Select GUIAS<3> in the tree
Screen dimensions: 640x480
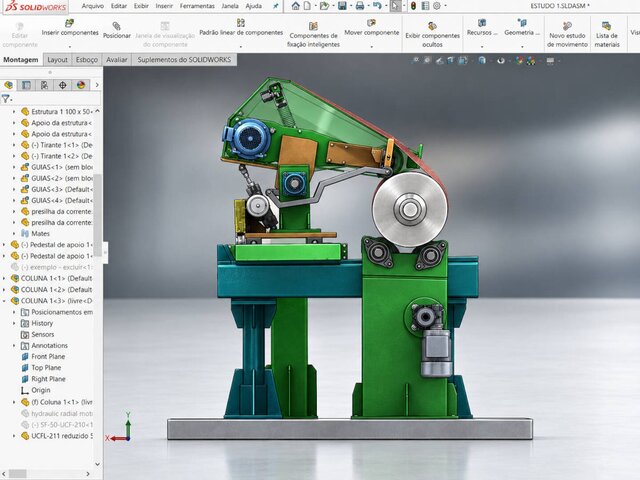click(x=61, y=189)
